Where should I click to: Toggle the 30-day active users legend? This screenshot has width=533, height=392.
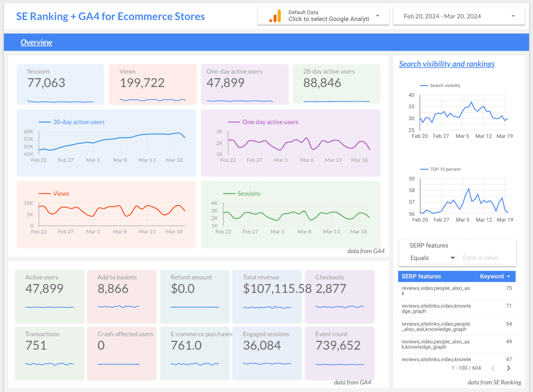(x=71, y=122)
